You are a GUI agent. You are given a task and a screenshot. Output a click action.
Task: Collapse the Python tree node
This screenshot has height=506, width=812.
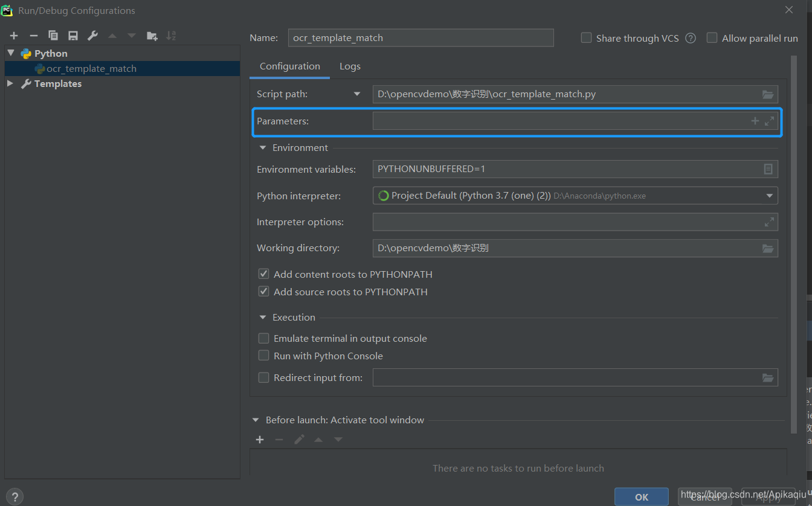pos(10,53)
